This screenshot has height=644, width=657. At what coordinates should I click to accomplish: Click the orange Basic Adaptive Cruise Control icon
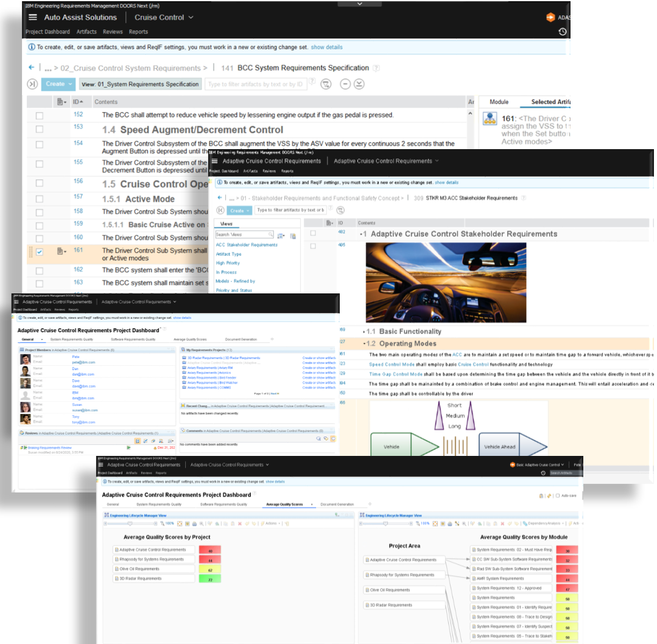(512, 464)
